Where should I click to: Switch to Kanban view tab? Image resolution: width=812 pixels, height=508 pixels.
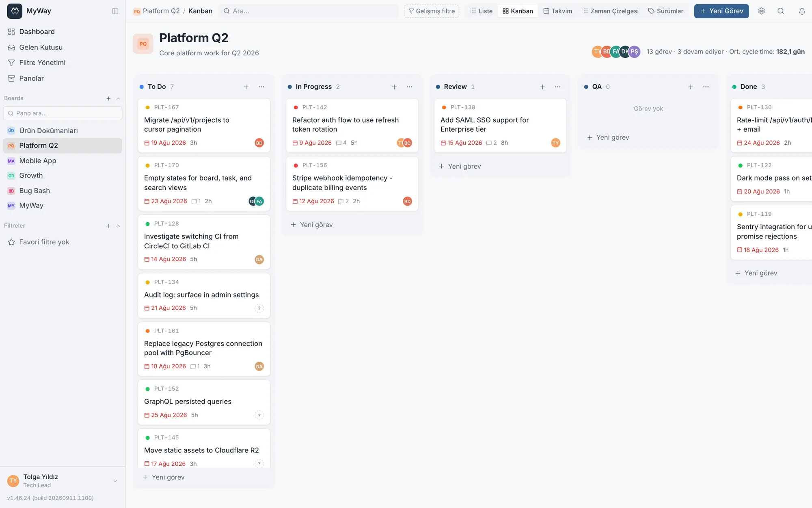coord(518,11)
